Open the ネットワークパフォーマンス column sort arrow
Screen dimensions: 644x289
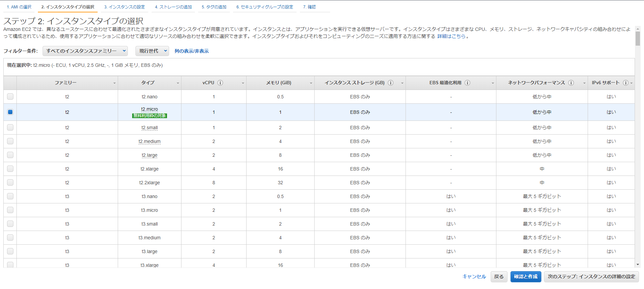point(584,83)
